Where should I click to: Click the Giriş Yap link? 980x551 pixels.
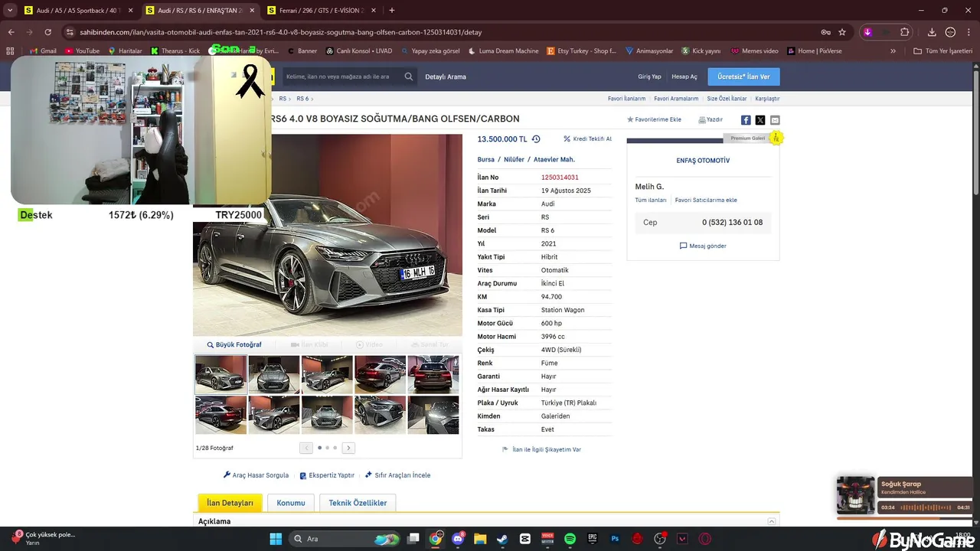[649, 77]
